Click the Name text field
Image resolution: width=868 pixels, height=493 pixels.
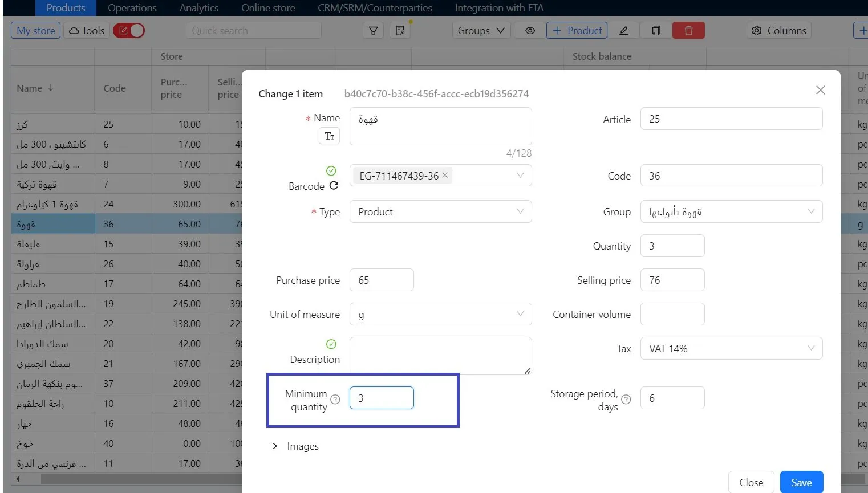click(440, 126)
